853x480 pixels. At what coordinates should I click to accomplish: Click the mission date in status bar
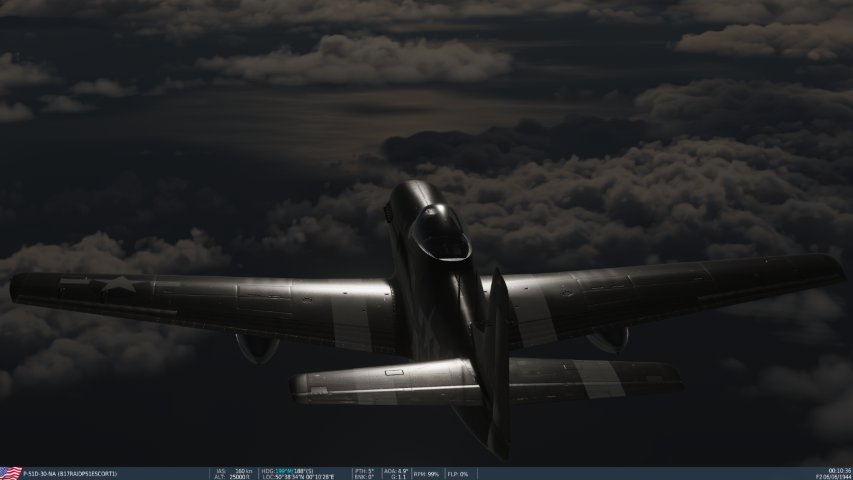pyautogui.click(x=832, y=477)
